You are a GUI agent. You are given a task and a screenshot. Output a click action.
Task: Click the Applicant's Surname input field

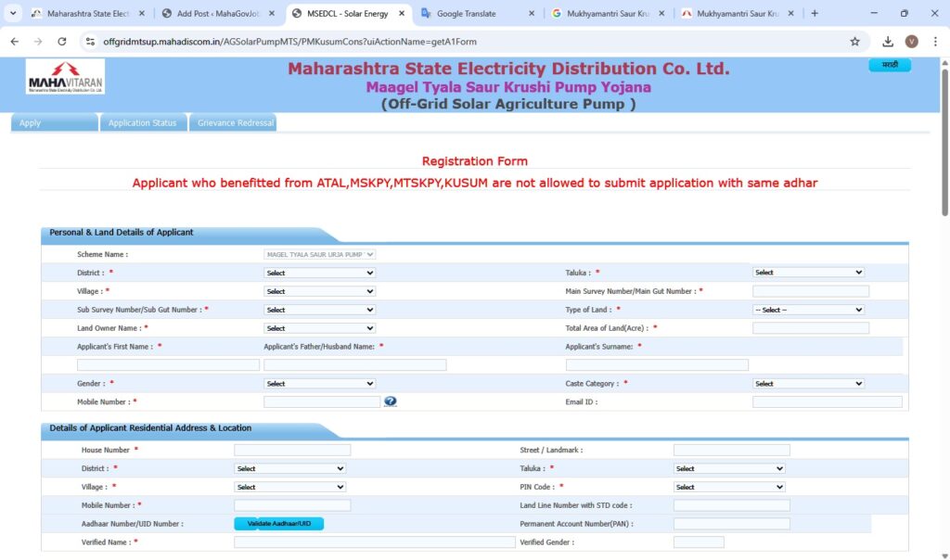(x=657, y=365)
